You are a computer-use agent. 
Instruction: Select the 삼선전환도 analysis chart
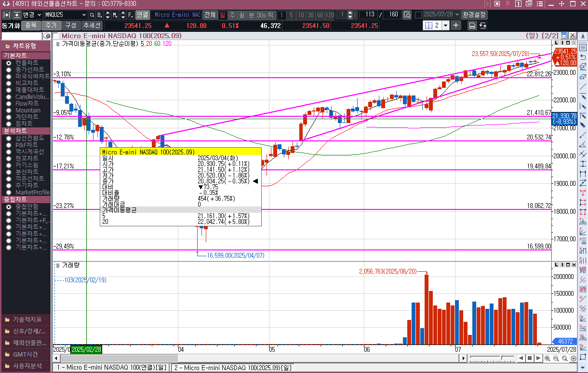coord(9,138)
